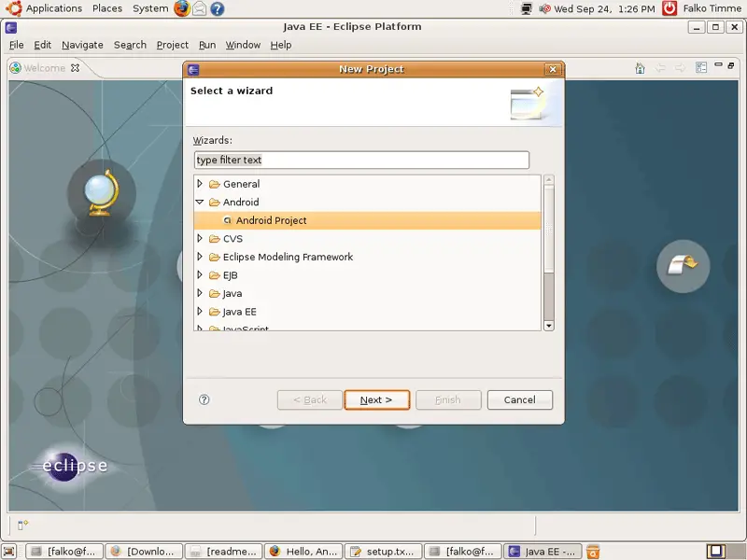
Task: Minimize the Welcome view panel
Action: 718,64
